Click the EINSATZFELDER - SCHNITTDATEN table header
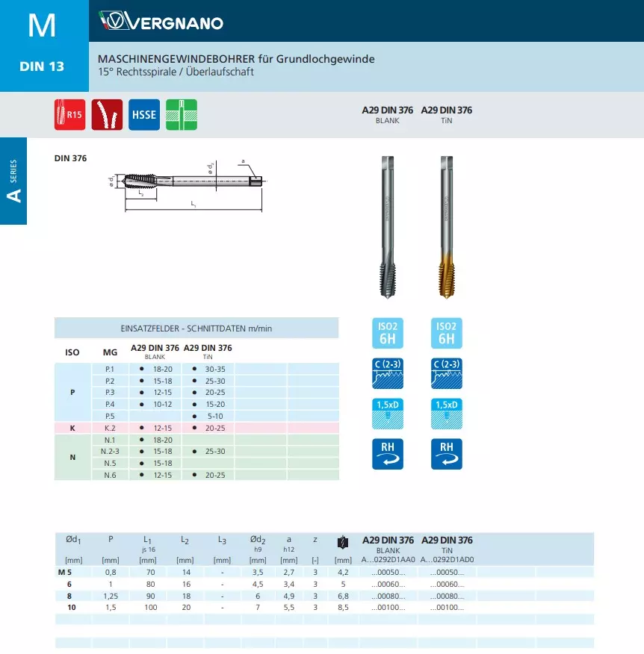 click(x=196, y=328)
